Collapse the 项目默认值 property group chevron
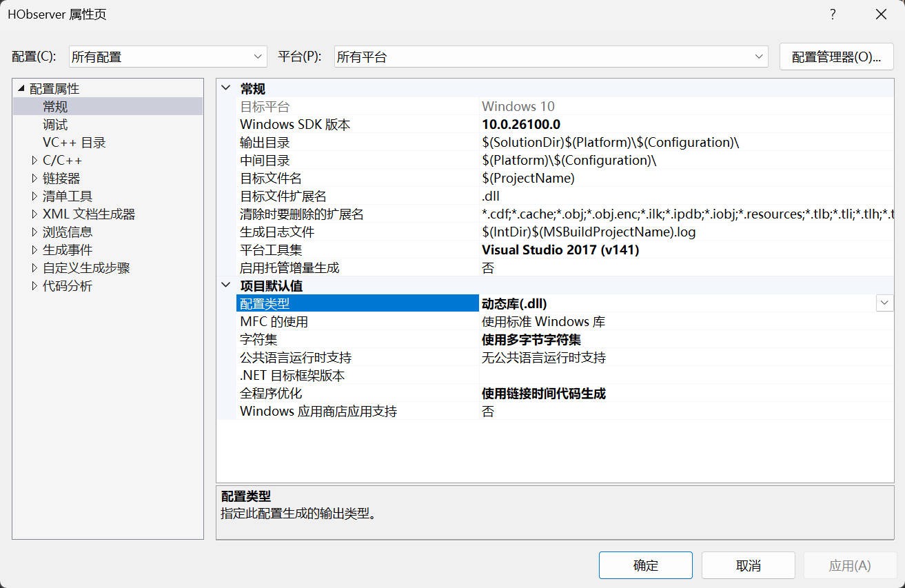The image size is (905, 588). pyautogui.click(x=226, y=286)
